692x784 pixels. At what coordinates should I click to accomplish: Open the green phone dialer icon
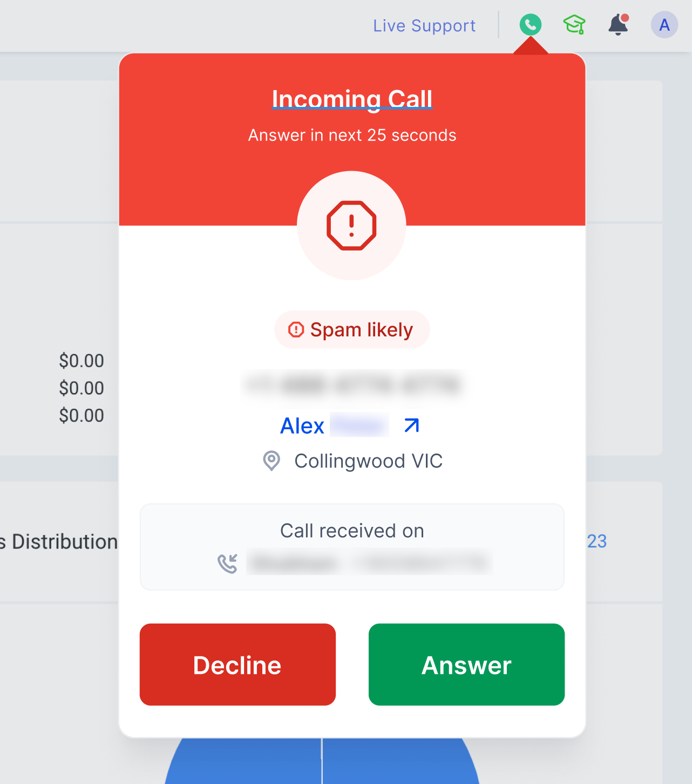pyautogui.click(x=531, y=25)
